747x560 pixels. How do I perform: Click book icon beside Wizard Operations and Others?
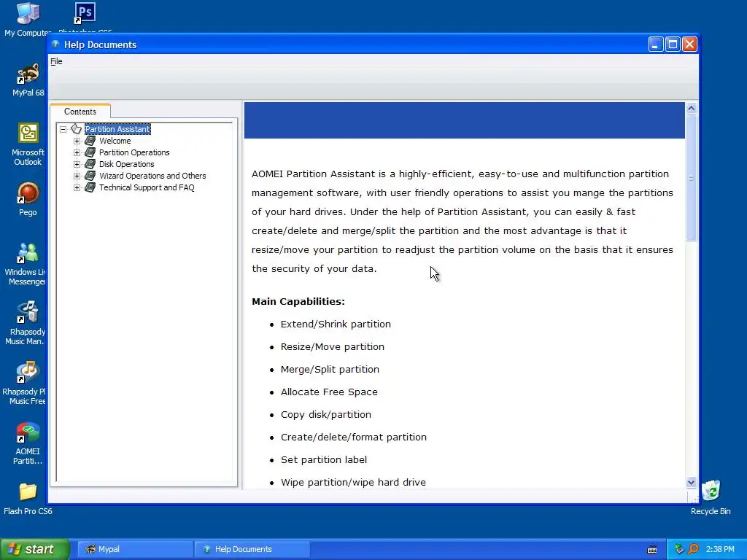(90, 176)
